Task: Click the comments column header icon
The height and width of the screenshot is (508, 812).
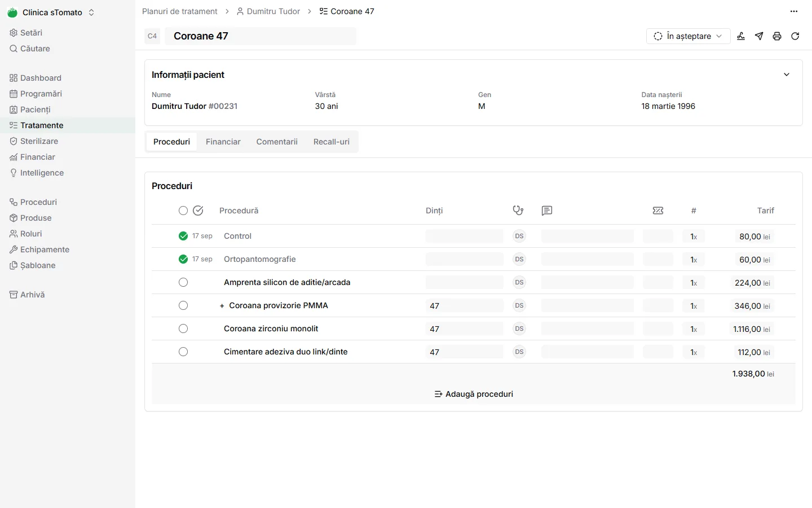Action: [x=547, y=211]
